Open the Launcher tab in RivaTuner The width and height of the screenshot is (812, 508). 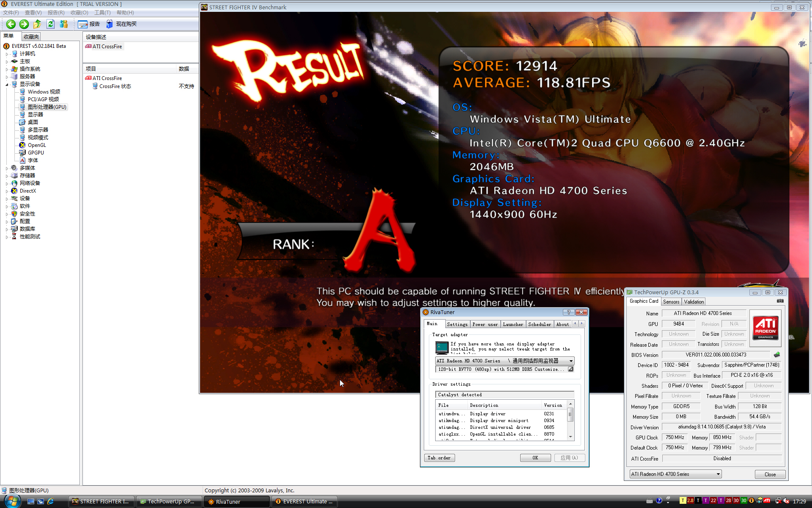point(513,324)
